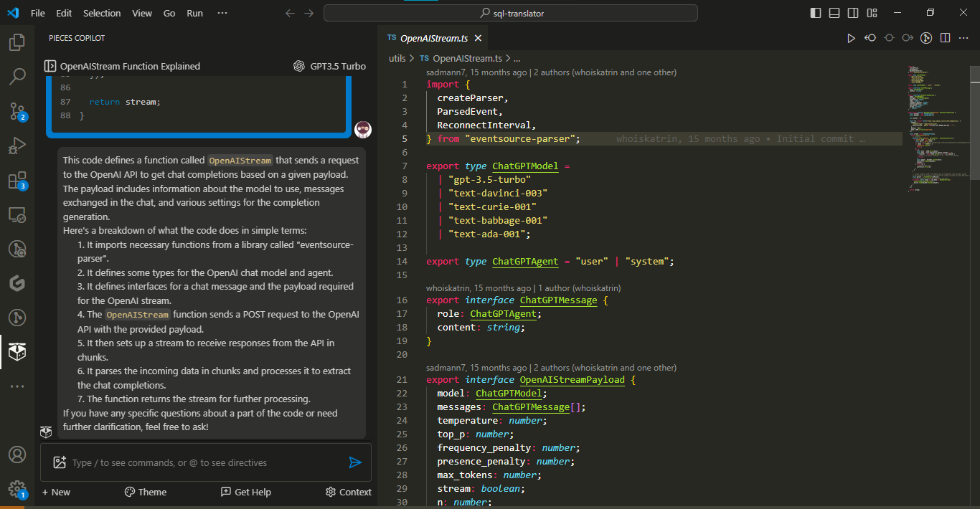Open the Source Control view

17,110
